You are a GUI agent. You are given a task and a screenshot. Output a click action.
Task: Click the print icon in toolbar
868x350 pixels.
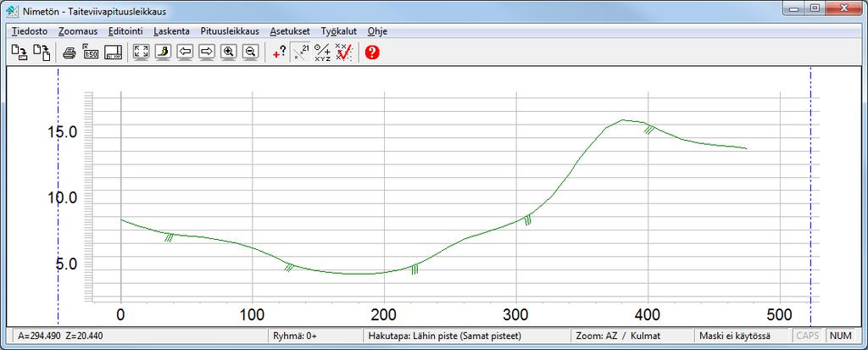pos(69,53)
